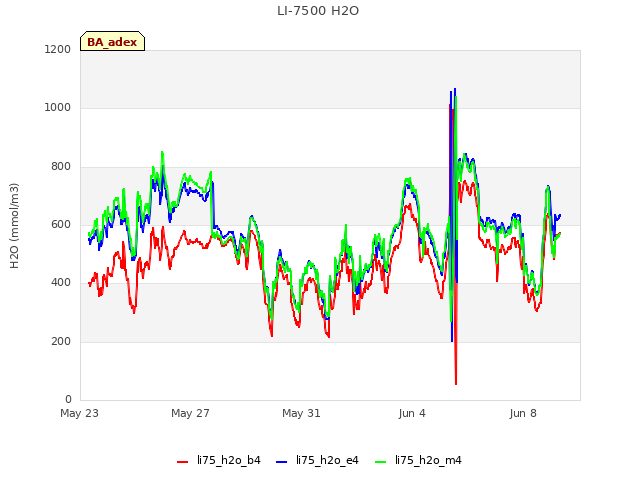Screen dimensions: 640x480
Task: Click the 200 y-axis tick label
Action: pos(61,341)
